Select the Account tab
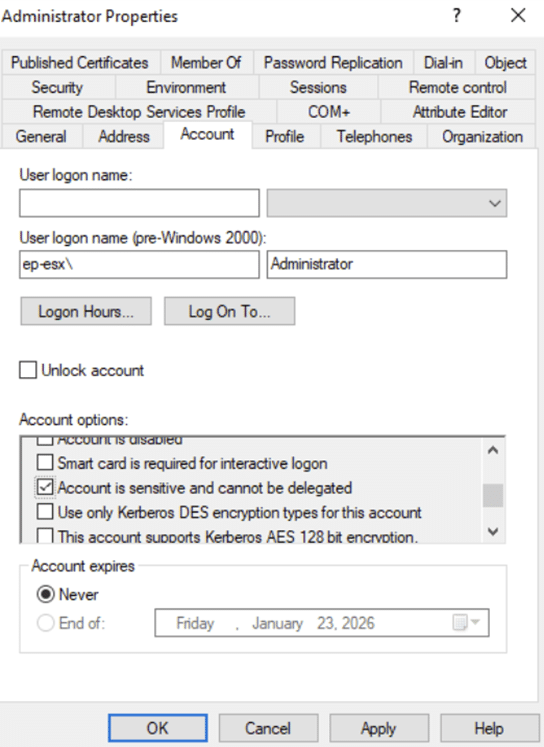 pyautogui.click(x=208, y=134)
